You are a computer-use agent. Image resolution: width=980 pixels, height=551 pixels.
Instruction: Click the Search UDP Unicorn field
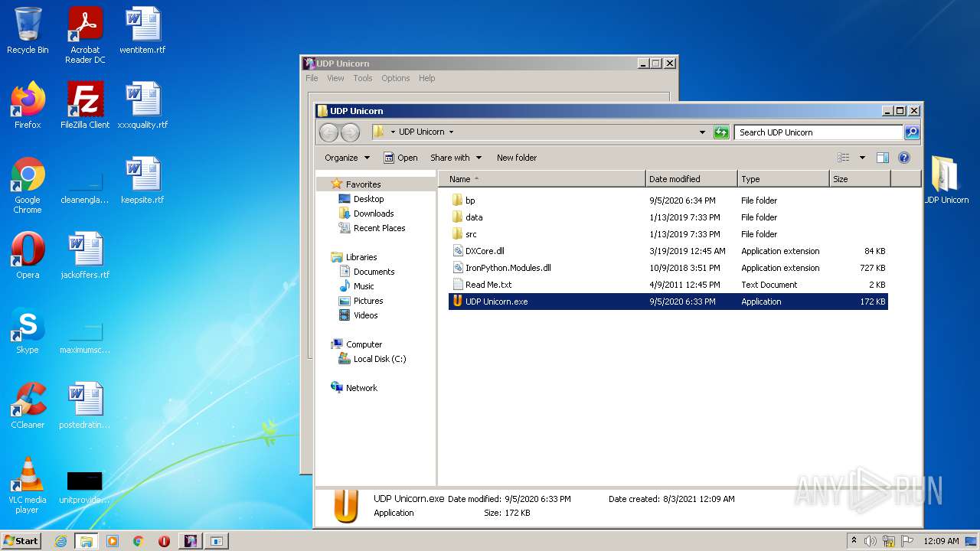pos(818,132)
